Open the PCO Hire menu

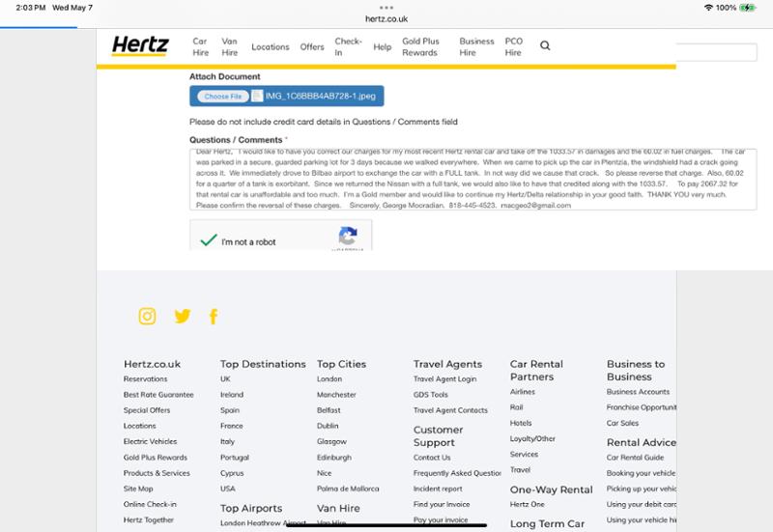(x=514, y=46)
